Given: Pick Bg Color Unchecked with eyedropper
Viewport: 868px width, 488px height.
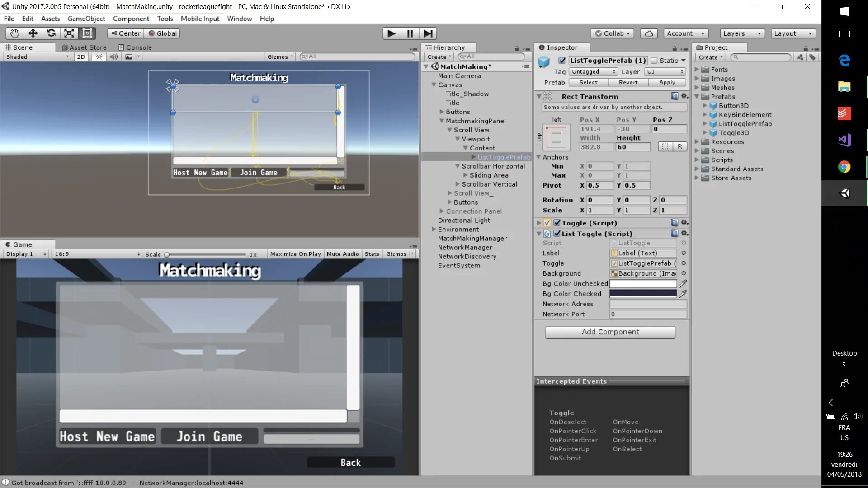Looking at the screenshot, I should tap(683, 284).
